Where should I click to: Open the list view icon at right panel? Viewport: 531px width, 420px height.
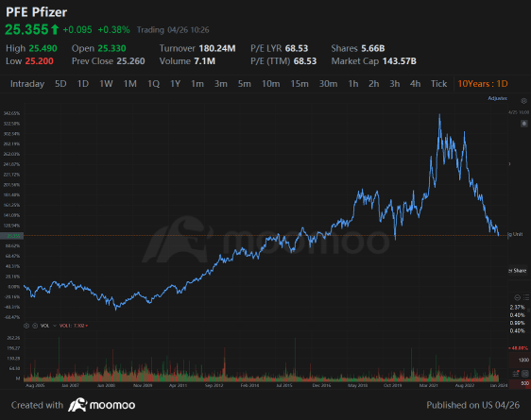coord(526,297)
